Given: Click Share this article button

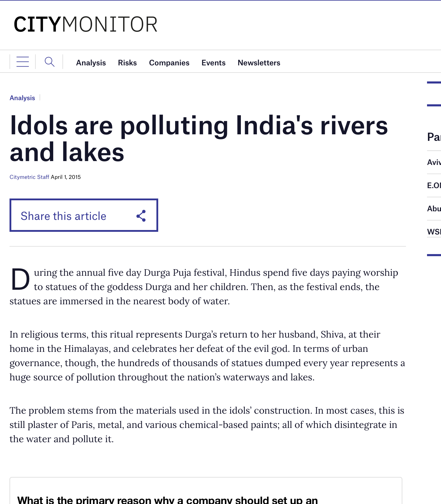Looking at the screenshot, I should (84, 215).
